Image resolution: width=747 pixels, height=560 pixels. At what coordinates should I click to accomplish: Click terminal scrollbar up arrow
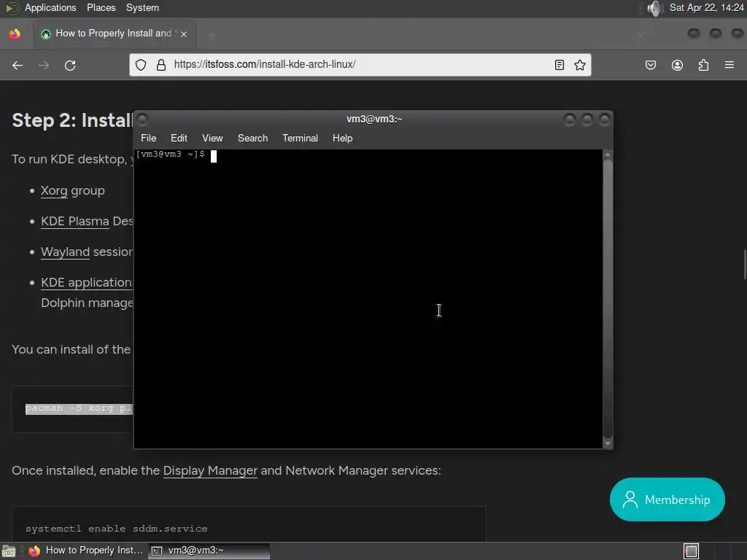(x=608, y=155)
